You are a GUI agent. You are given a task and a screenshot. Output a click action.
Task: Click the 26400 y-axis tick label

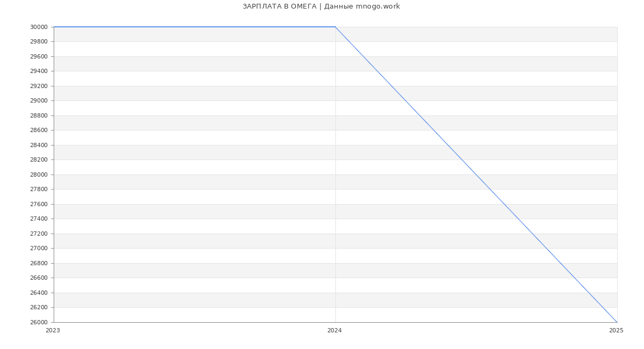pyautogui.click(x=39, y=293)
